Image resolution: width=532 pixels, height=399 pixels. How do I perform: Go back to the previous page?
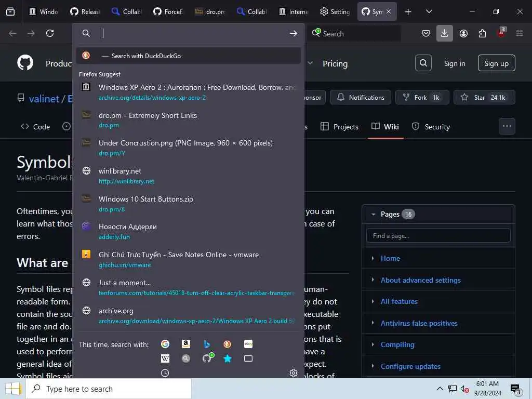point(12,33)
